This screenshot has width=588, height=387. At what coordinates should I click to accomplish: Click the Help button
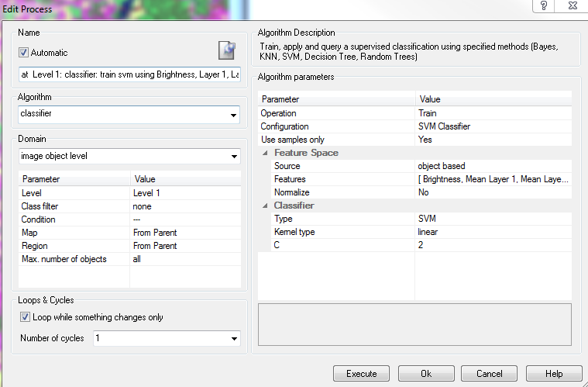click(x=554, y=374)
